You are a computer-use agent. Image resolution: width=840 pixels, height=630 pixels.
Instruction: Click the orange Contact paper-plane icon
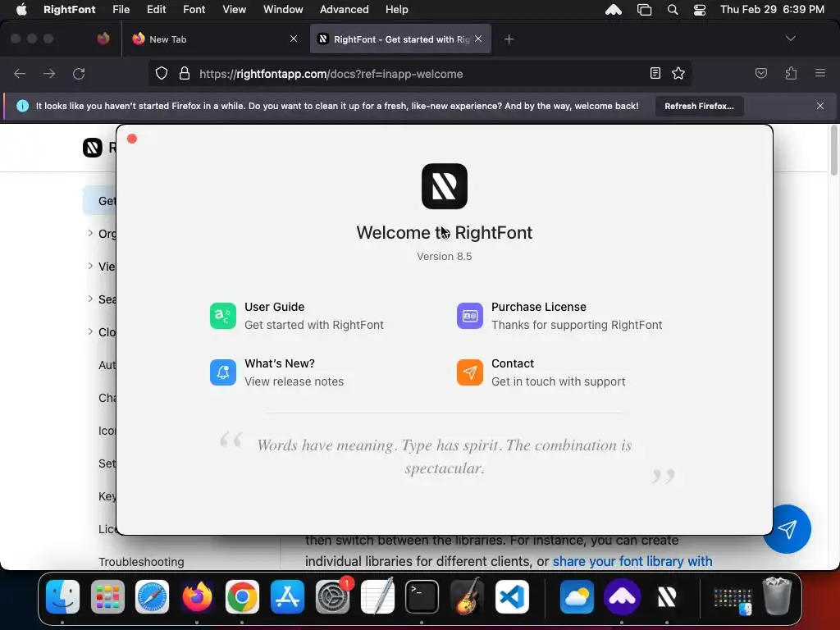pyautogui.click(x=470, y=372)
